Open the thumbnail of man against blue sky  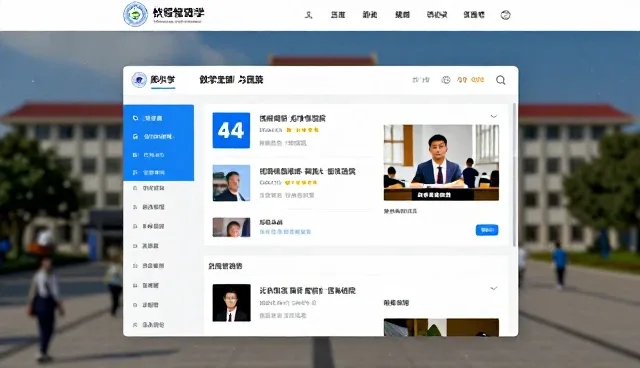(231, 183)
